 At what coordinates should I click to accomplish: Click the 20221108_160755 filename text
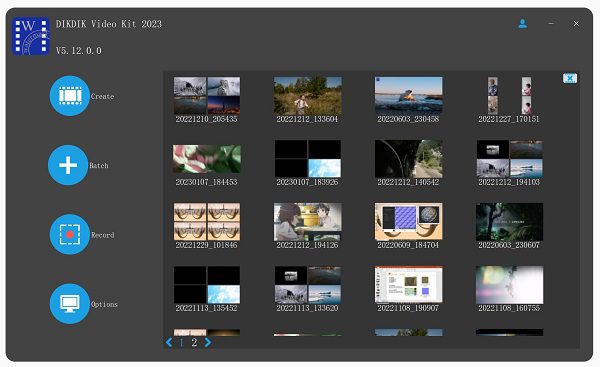click(509, 308)
